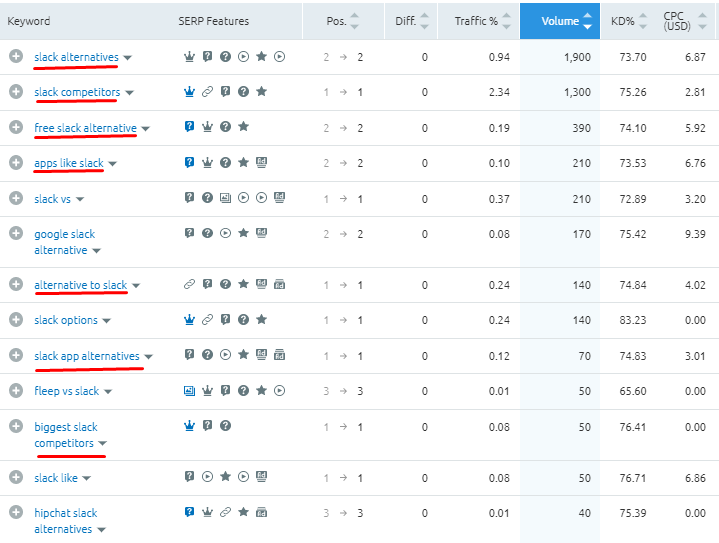Click blue crown icon in slack options row
Image resolution: width=719 pixels, height=543 pixels.
click(x=189, y=320)
